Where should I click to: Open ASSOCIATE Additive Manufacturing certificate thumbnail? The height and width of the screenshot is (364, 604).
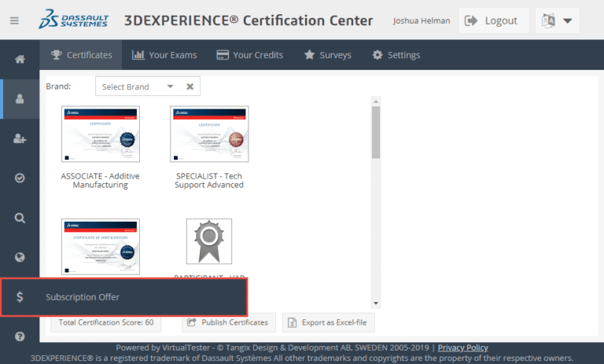(x=100, y=134)
